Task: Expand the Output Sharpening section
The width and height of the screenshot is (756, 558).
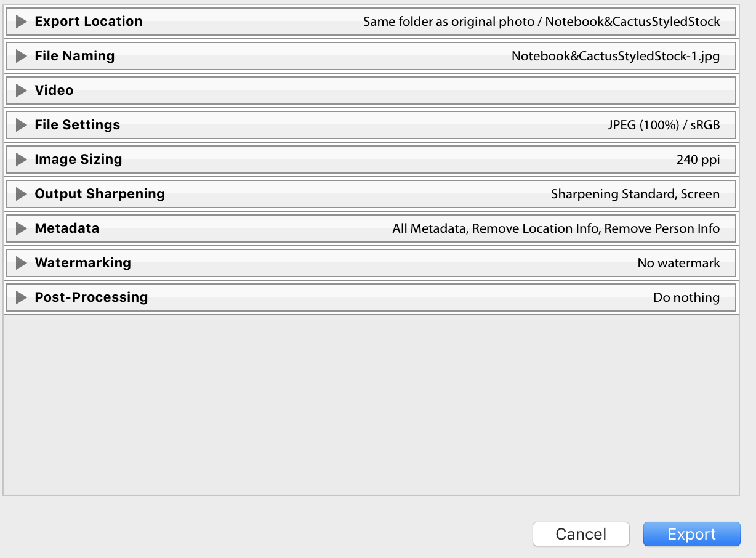Action: (20, 193)
